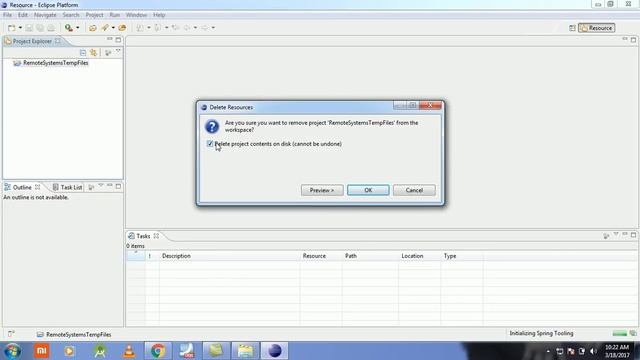Click the Cancel button in dialog
This screenshot has width=640, height=360.
414,190
